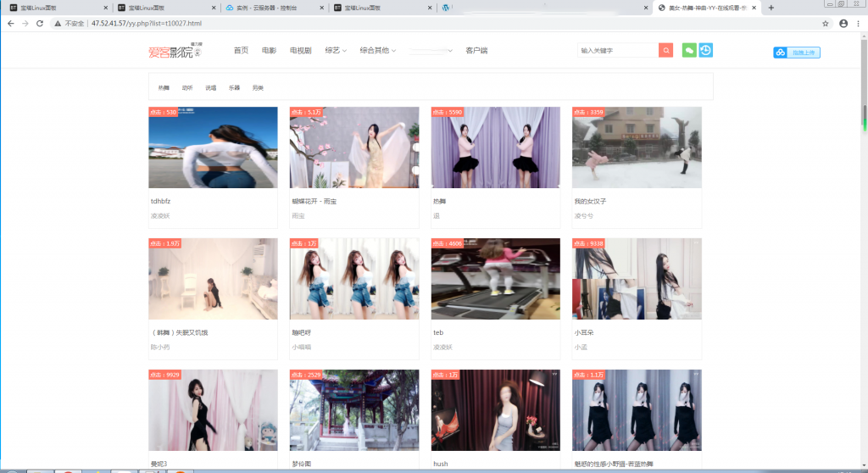Select the 乐器 category filter

pos(235,88)
